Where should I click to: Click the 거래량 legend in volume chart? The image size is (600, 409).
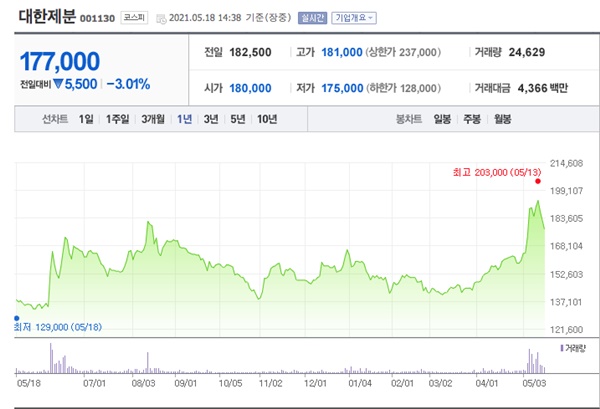point(572,348)
